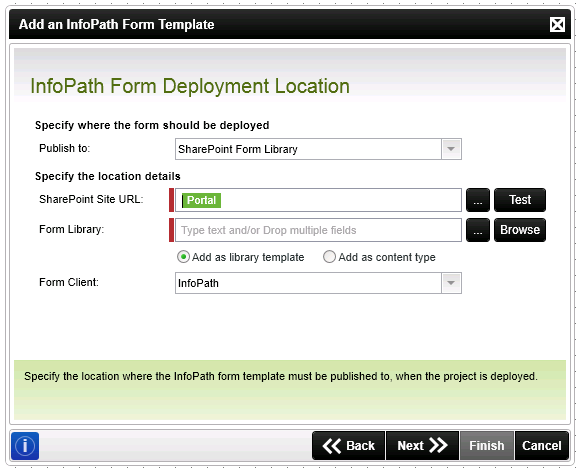Image resolution: width=578 pixels, height=471 pixels.
Task: Click the Finish button
Action: coord(487,446)
